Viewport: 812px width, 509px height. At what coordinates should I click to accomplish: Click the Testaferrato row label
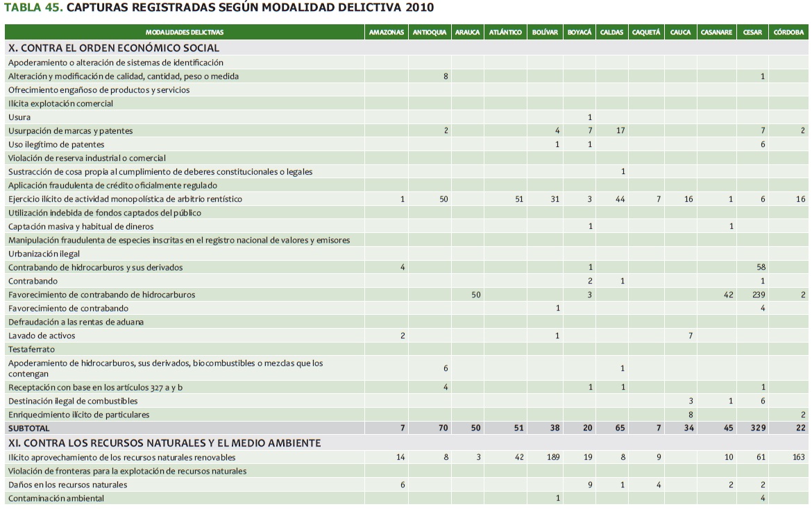click(x=31, y=350)
